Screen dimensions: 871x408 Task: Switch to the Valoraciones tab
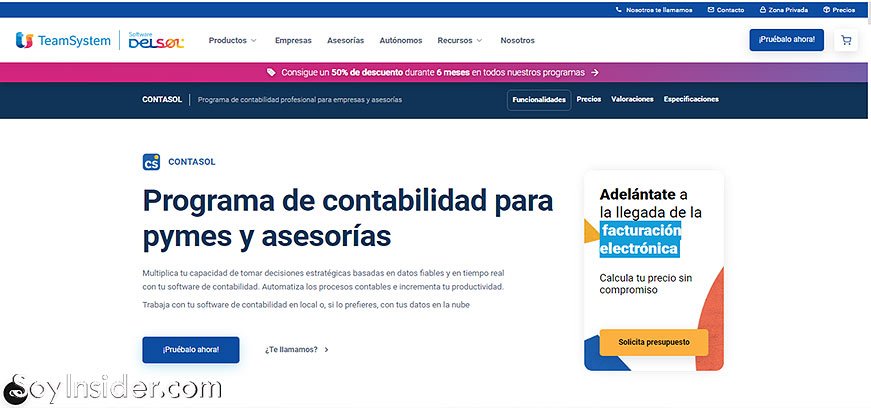click(x=632, y=99)
